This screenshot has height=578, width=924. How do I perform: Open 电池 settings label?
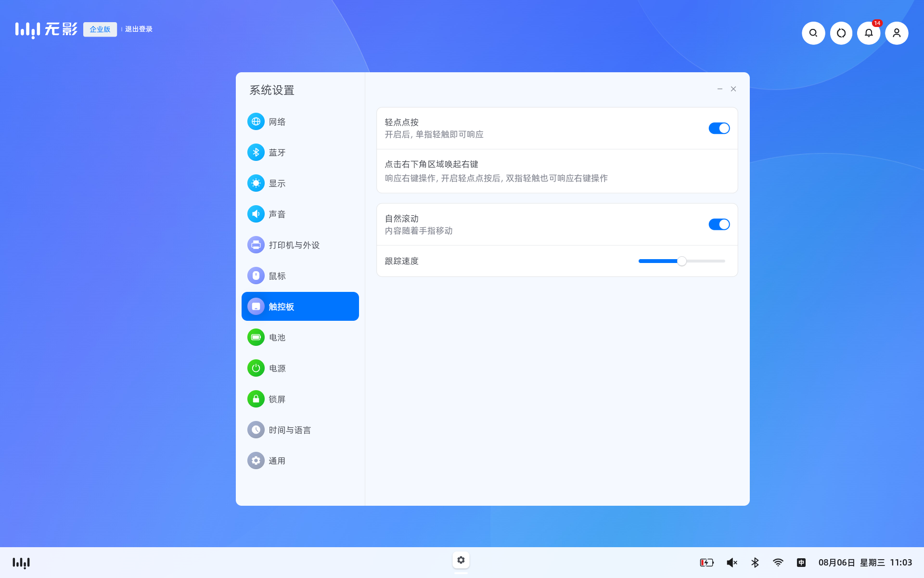[277, 338]
